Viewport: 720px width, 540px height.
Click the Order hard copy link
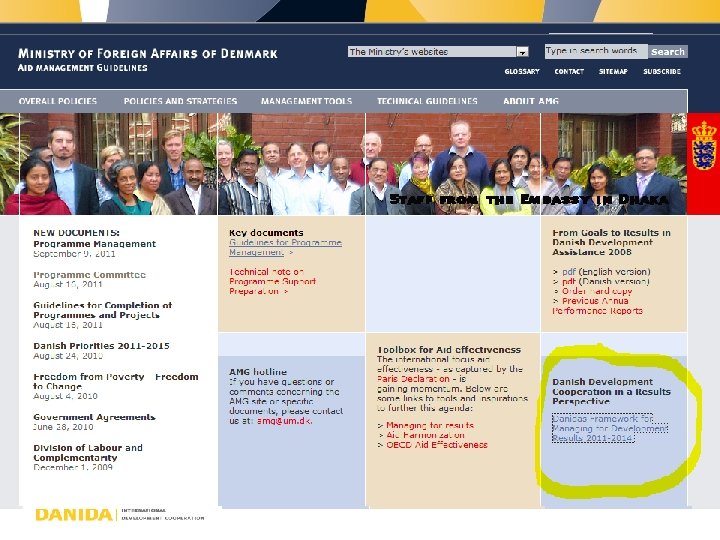pos(597,291)
